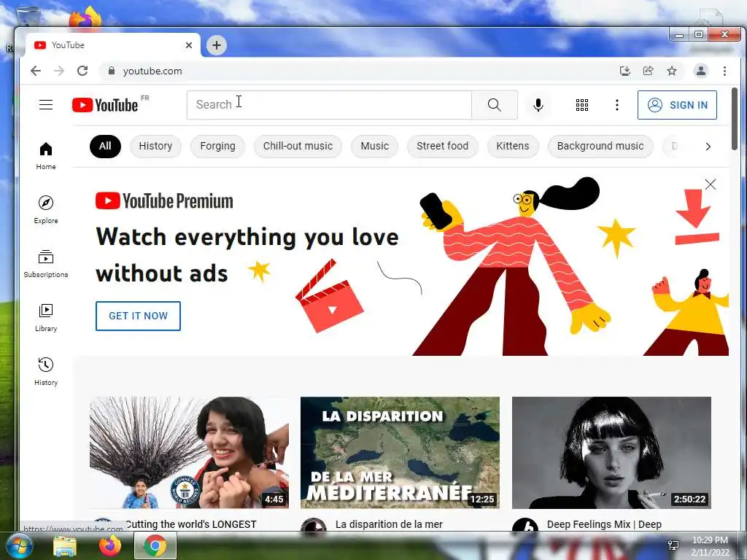The width and height of the screenshot is (747, 560).
Task: Launch Firefox from the taskbar
Action: point(110,545)
